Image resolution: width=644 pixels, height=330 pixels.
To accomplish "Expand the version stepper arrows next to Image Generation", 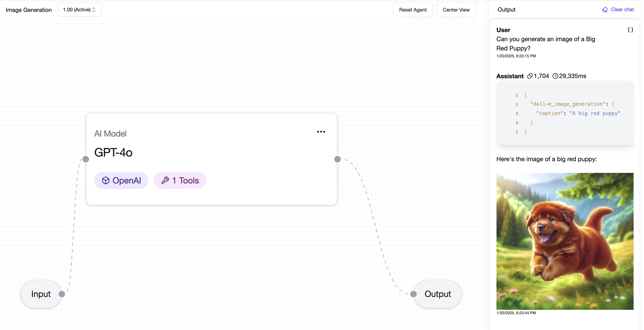I will 94,9.
